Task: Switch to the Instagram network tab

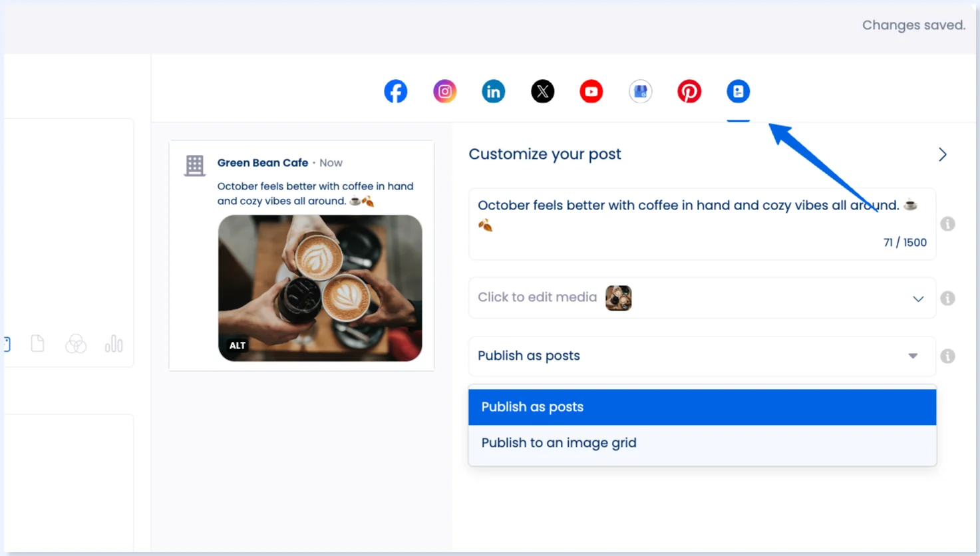Action: click(x=444, y=91)
